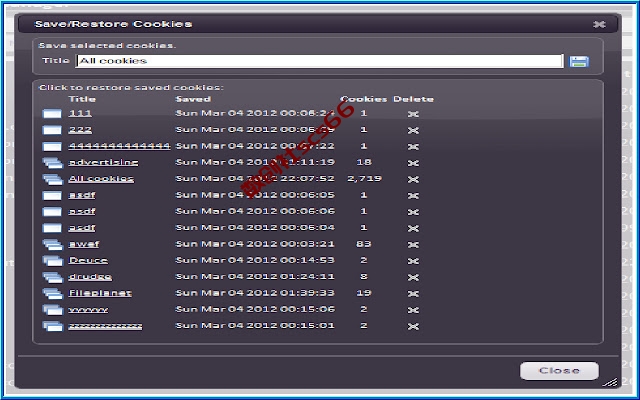The width and height of the screenshot is (640, 400).
Task: Restore the zzzzzzzzzzzzzz cookies link
Action: pos(105,326)
